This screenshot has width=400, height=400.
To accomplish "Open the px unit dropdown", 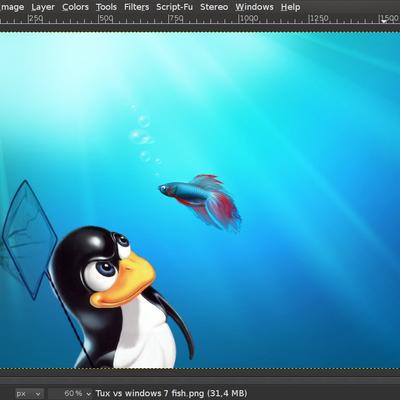I will [29, 394].
